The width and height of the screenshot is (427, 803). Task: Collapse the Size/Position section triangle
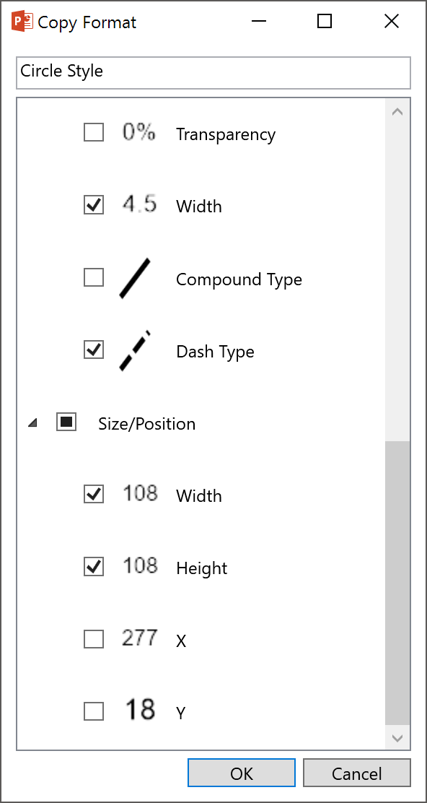coord(33,424)
